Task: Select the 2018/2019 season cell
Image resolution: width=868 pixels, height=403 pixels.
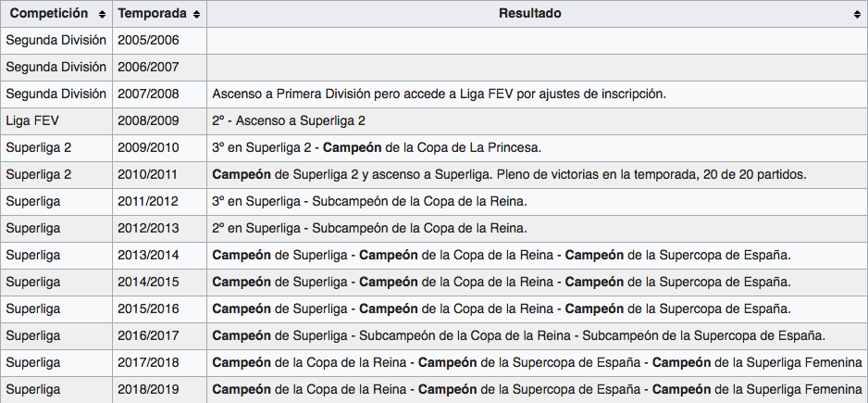Action: pos(148,390)
